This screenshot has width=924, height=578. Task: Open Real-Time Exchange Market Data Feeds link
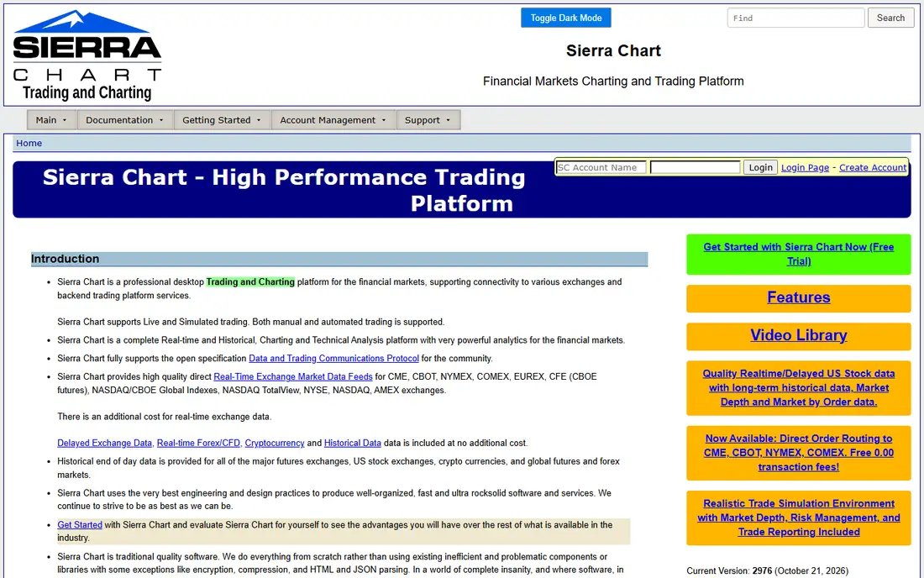(293, 376)
